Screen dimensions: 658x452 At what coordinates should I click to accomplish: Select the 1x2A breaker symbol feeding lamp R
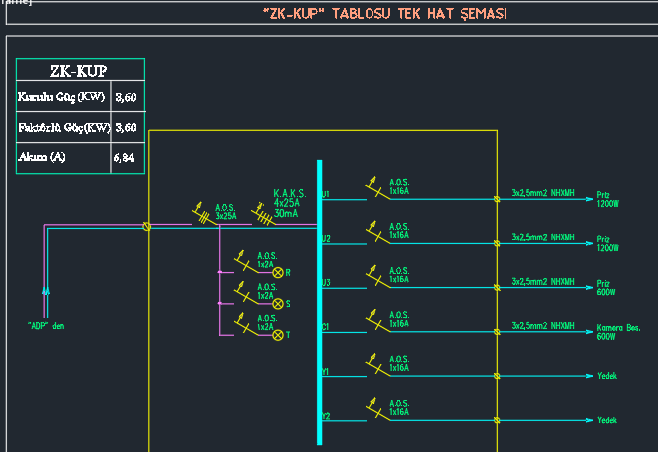coord(246,262)
